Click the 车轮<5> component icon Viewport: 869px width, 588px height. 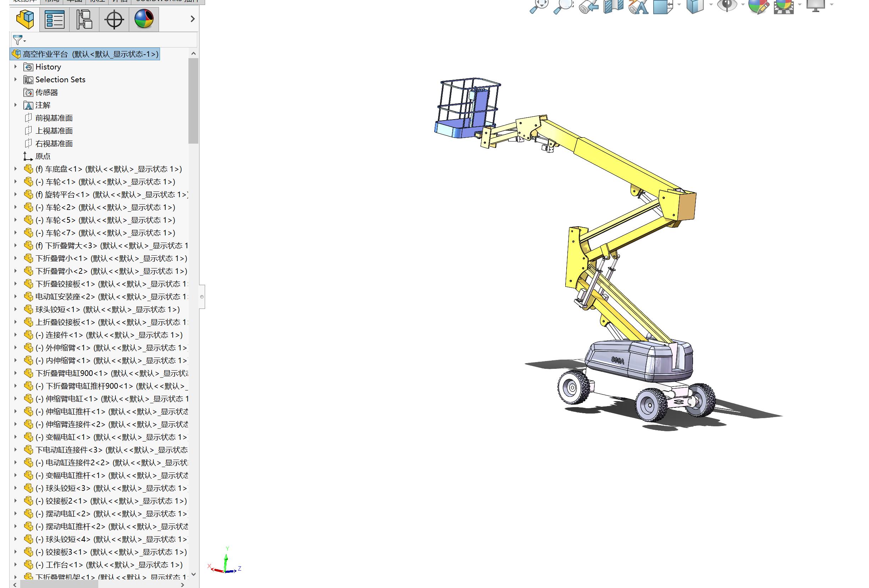tap(28, 220)
